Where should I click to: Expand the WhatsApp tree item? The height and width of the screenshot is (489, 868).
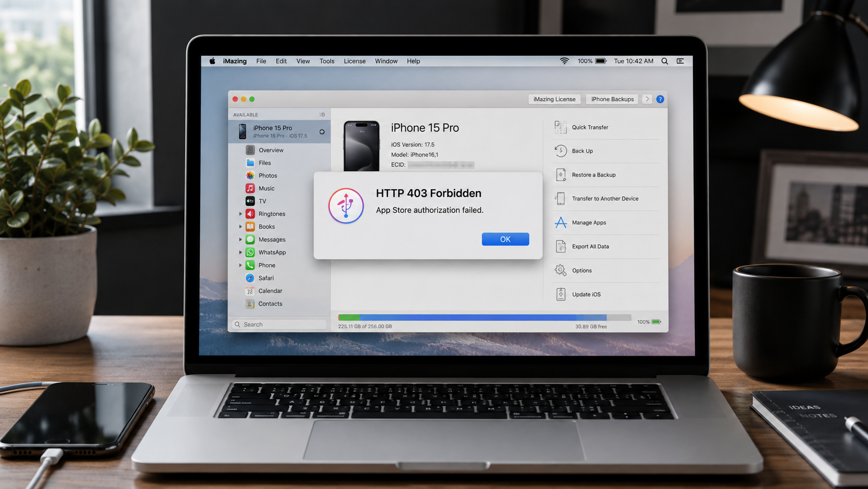(240, 253)
